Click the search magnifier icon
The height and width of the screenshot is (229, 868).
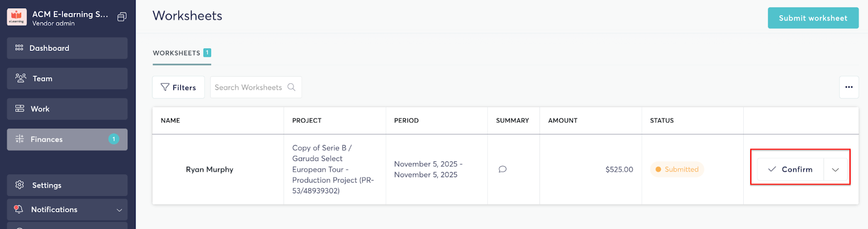pos(291,87)
